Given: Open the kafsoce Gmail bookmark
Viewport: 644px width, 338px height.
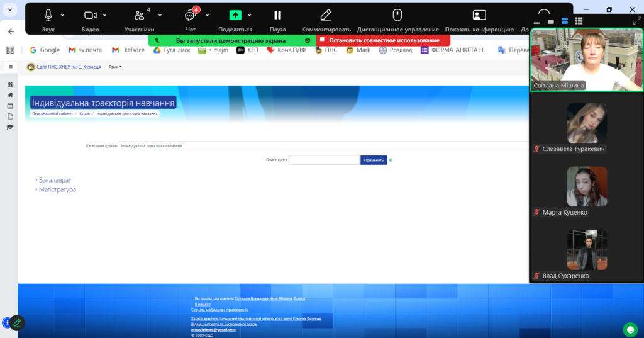Looking at the screenshot, I should coord(128,50).
